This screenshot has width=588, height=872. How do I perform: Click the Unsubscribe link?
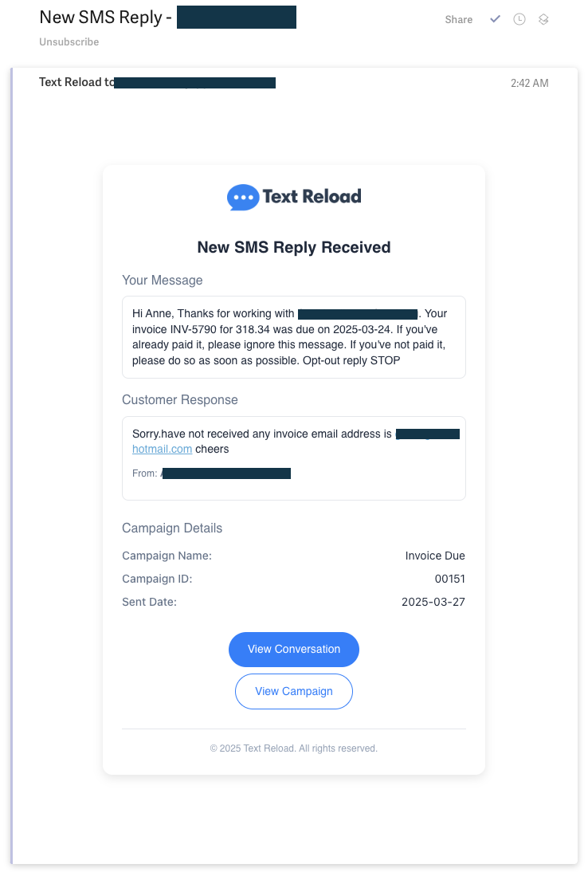69,41
